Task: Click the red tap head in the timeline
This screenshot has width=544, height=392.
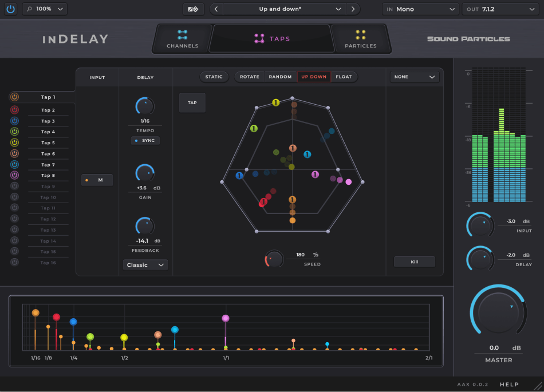Action: [56, 317]
